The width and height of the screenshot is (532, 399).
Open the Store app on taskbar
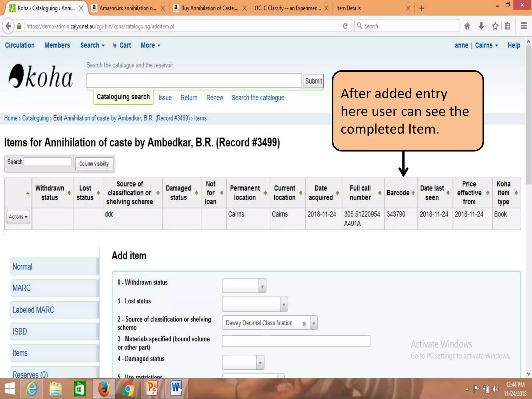pos(79,389)
